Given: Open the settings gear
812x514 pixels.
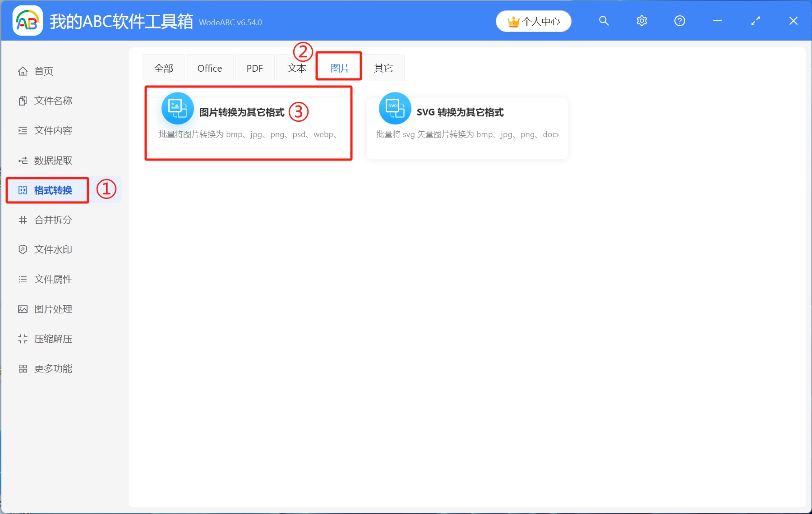Looking at the screenshot, I should point(641,21).
